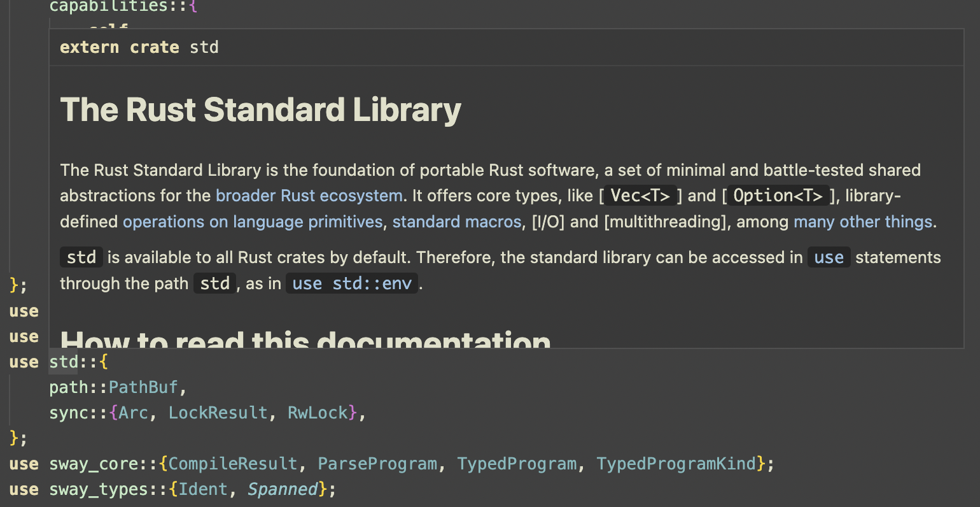Screen dimensions: 980x507
Task: Open the "standard macros" documentation link
Action: point(457,222)
